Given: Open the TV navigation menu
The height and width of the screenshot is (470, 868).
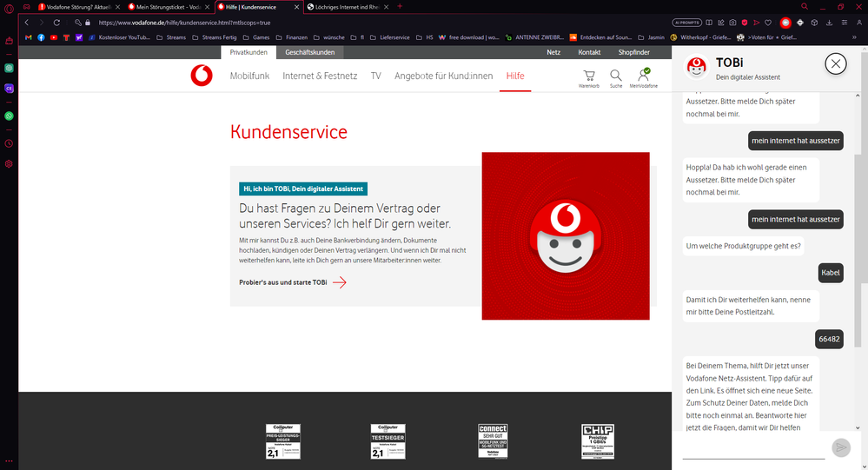Looking at the screenshot, I should (376, 76).
